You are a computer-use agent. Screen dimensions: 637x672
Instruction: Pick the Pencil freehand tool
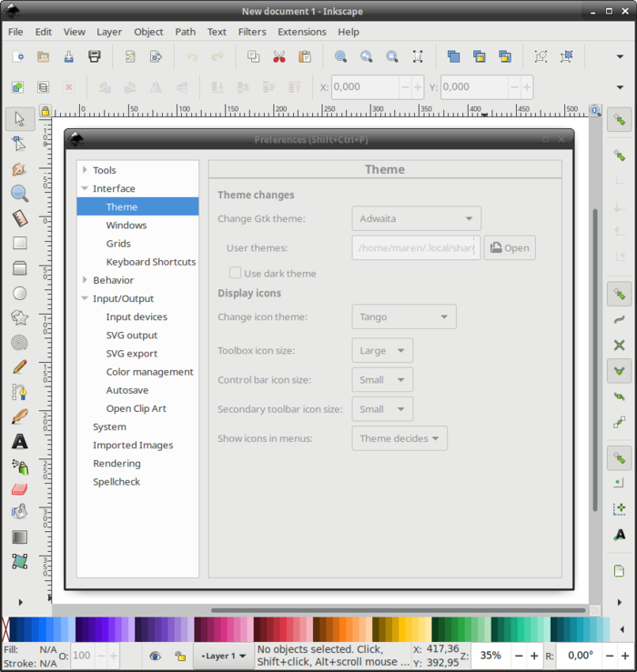click(x=19, y=367)
